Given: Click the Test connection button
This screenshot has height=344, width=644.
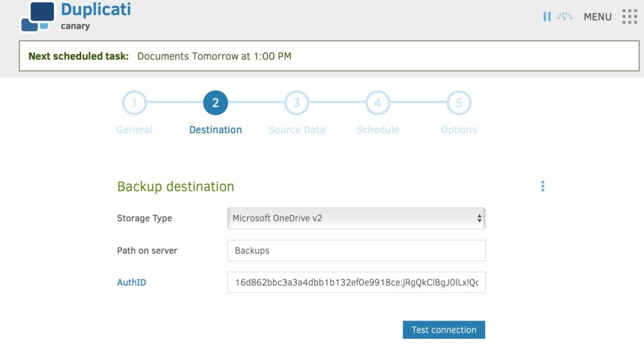Looking at the screenshot, I should (443, 330).
